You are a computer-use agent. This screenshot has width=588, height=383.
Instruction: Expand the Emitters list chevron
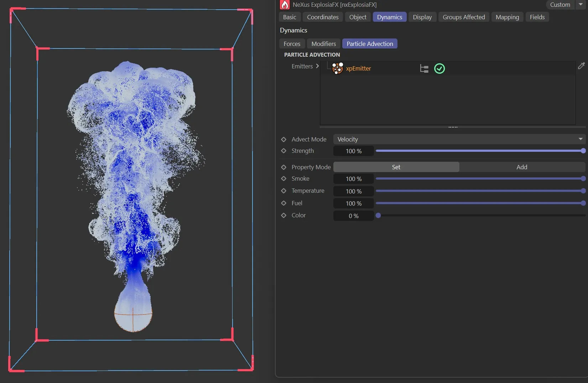[317, 66]
